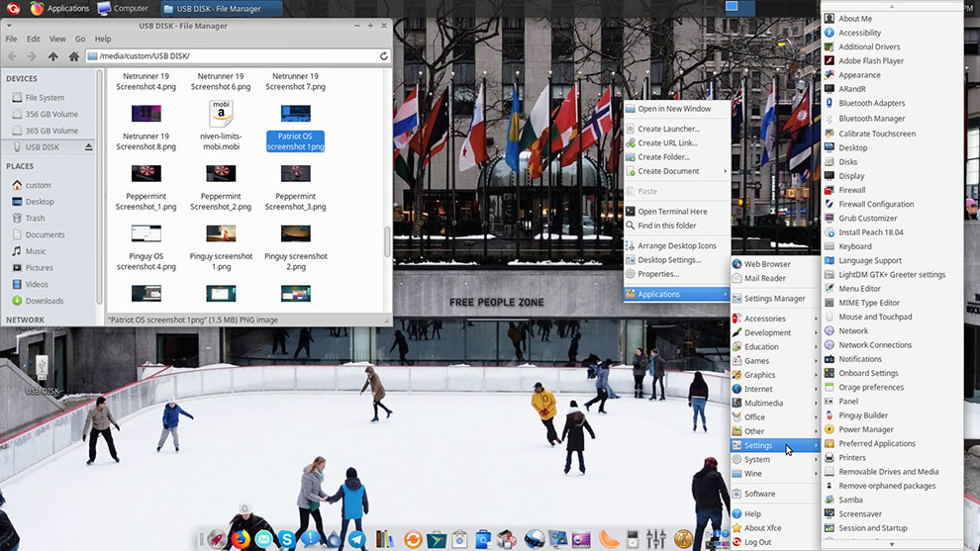Expand the Internet submenu
980x551 pixels.
coord(775,389)
